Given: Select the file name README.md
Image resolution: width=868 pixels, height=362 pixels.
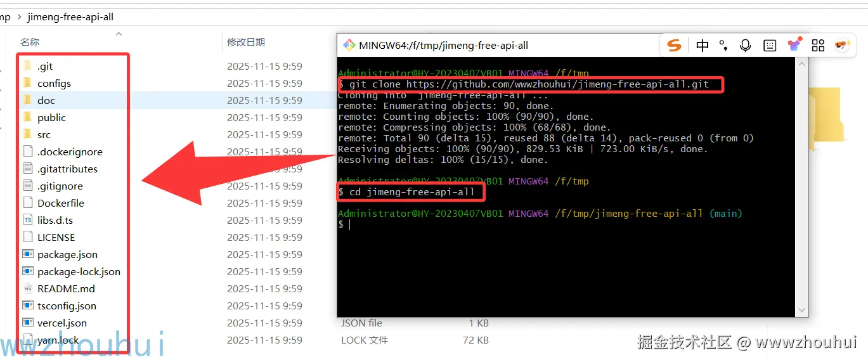Looking at the screenshot, I should click(x=66, y=288).
